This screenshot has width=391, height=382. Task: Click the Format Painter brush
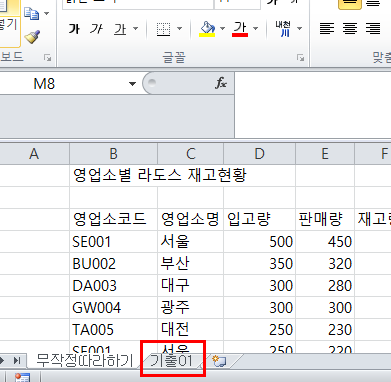32,37
